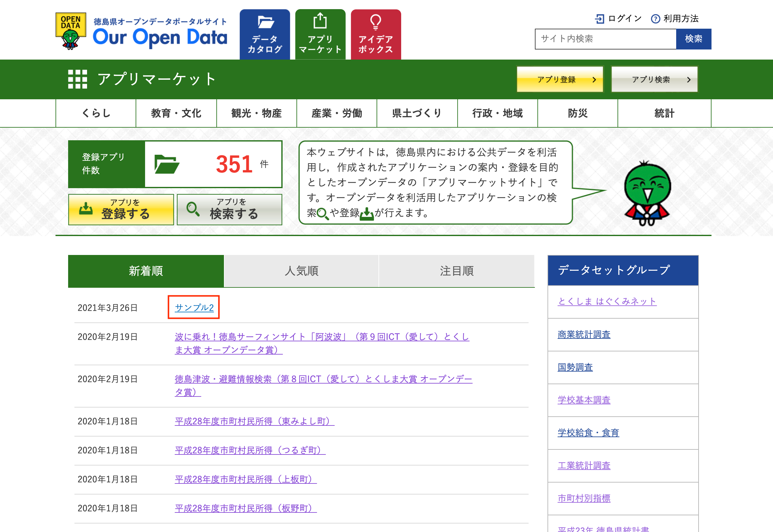Open the データカタログ folder icon tab
The image size is (773, 532).
tap(265, 34)
